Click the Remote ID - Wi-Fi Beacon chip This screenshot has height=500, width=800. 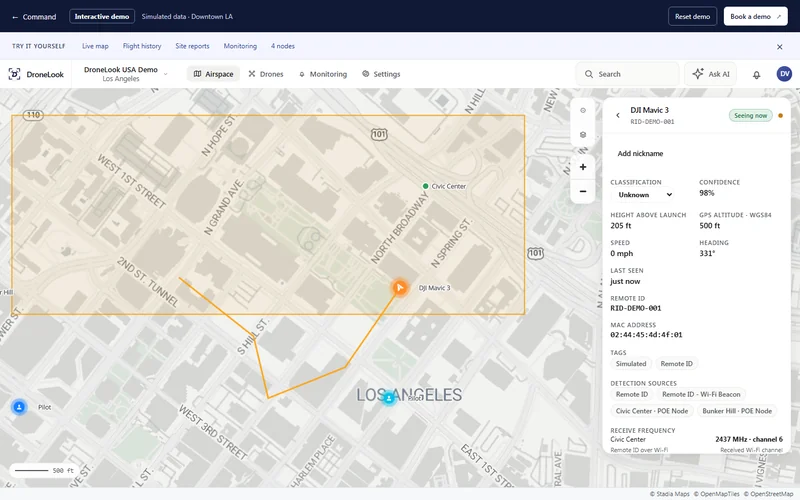[701, 394]
